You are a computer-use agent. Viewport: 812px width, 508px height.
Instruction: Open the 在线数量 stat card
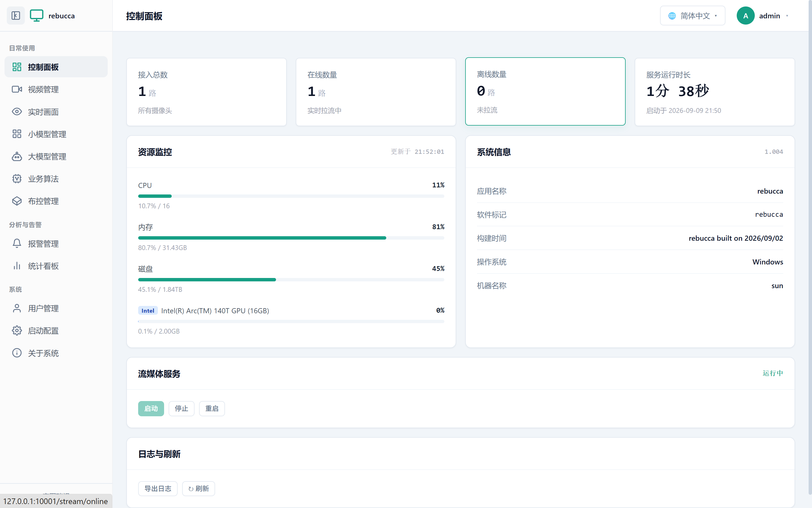[x=376, y=92]
